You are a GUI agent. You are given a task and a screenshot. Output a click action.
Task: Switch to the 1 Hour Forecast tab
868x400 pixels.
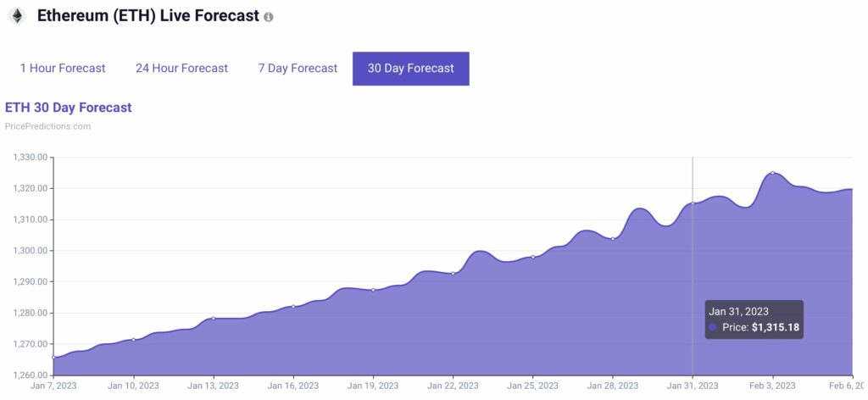coord(63,69)
